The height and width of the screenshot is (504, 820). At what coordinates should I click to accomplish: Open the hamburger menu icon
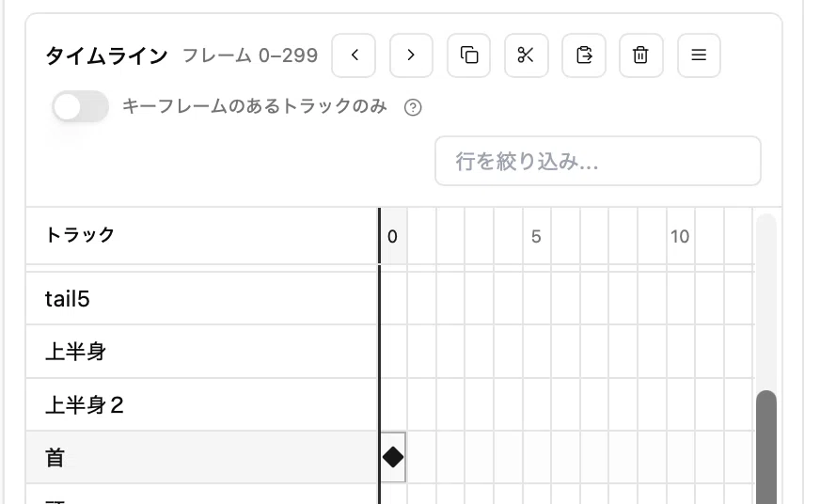(699, 55)
